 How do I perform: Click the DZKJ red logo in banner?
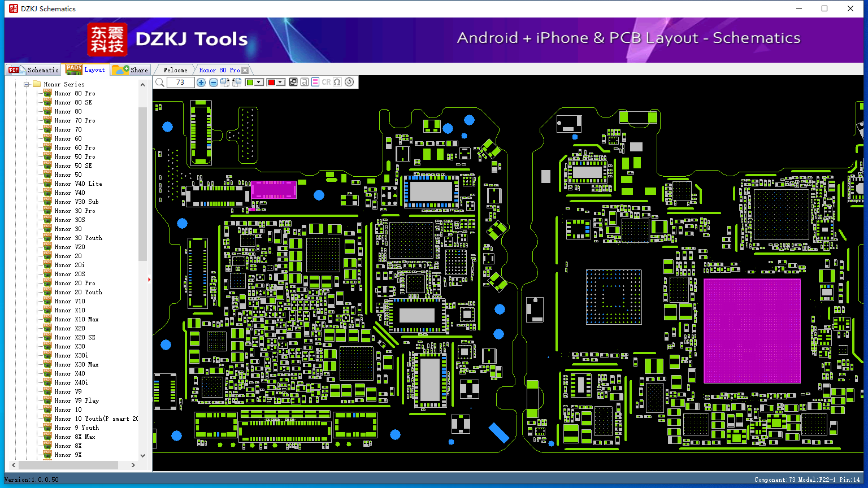(107, 40)
